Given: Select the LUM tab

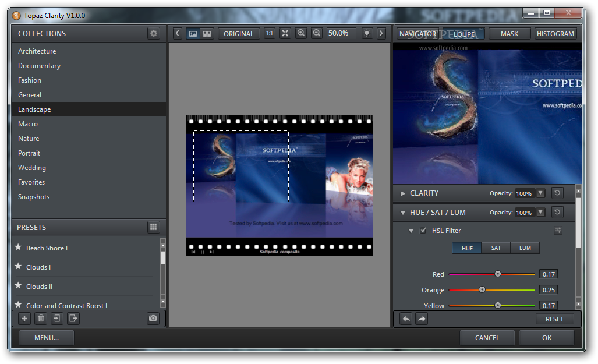Looking at the screenshot, I should coord(525,248).
